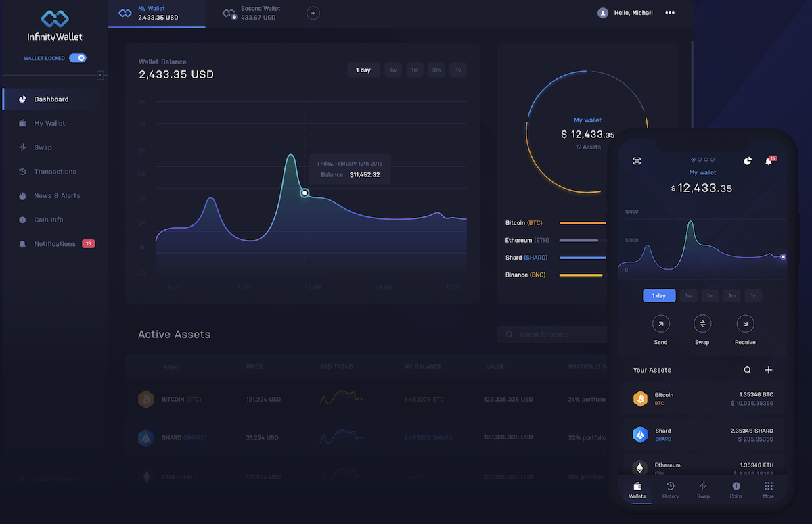Select the 1m chart range on desktop
Image resolution: width=812 pixels, height=524 pixels.
coord(415,70)
